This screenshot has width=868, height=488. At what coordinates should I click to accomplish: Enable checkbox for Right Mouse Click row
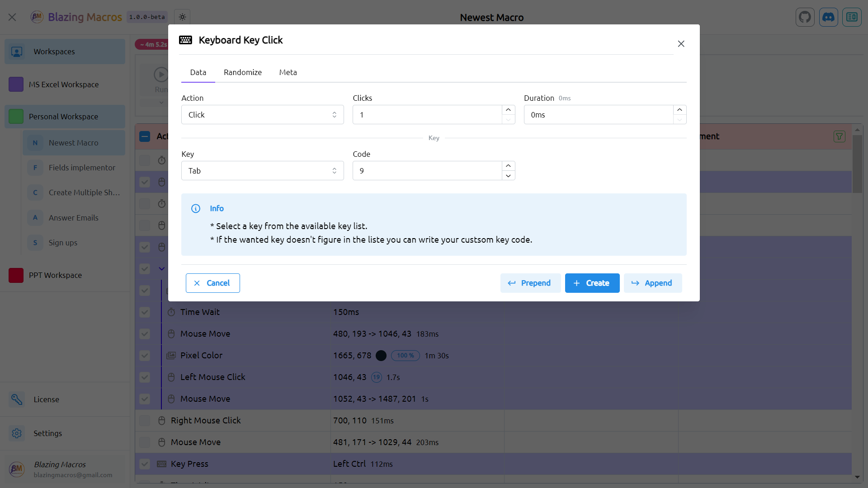(145, 421)
